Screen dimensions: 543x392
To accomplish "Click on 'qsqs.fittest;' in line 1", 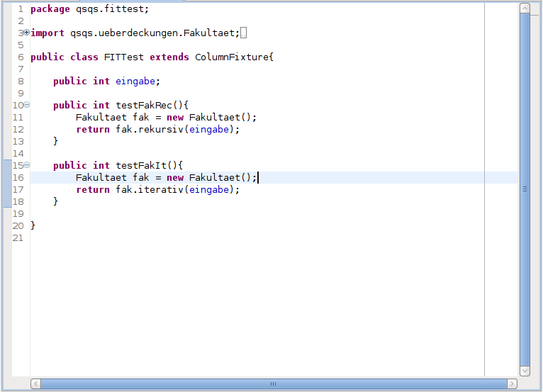I will click(x=112, y=9).
